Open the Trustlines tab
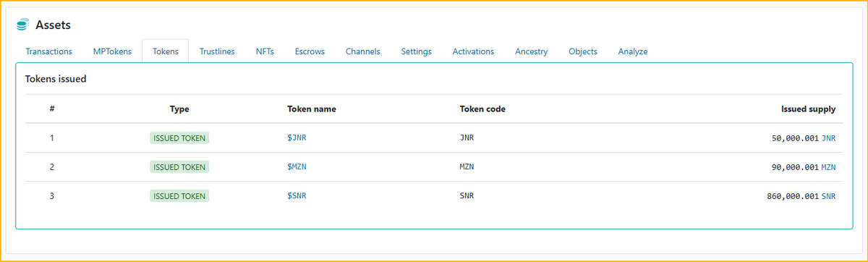This screenshot has height=262, width=868. pyautogui.click(x=217, y=51)
